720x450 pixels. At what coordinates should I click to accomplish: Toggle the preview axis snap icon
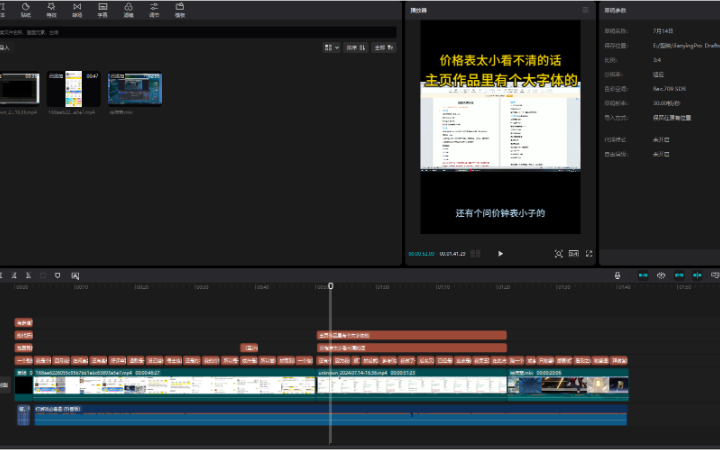click(x=697, y=275)
